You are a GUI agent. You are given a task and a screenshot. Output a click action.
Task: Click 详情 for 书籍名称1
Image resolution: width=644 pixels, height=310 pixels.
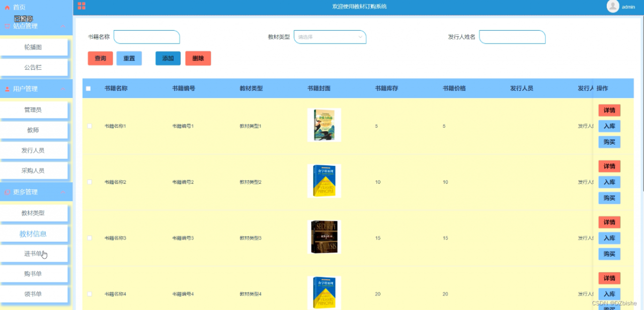coord(609,111)
